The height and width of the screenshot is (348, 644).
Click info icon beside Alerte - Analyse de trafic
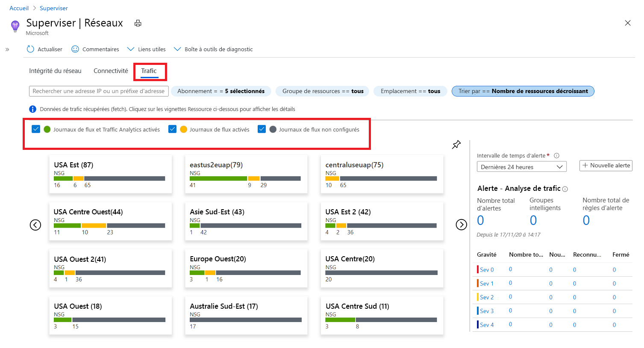tap(565, 189)
